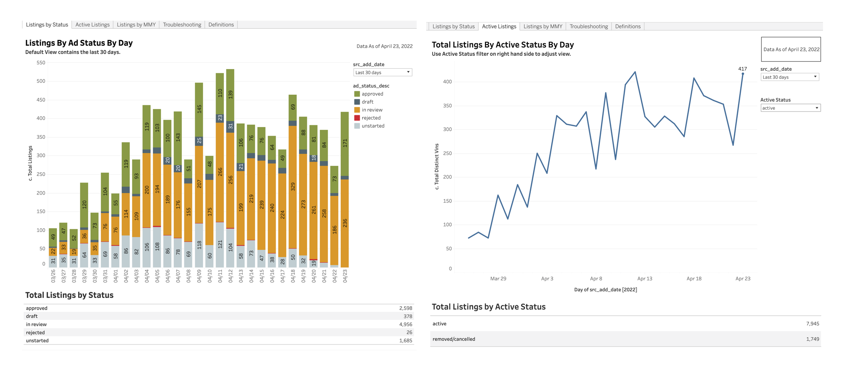Select the removed/cancelled row
The width and height of the screenshot is (868, 375).
click(x=626, y=339)
